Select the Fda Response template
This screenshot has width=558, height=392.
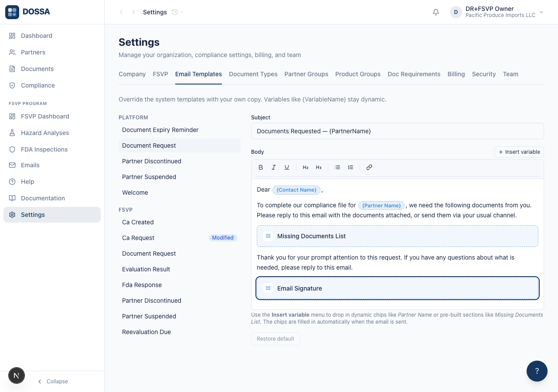(180, 285)
